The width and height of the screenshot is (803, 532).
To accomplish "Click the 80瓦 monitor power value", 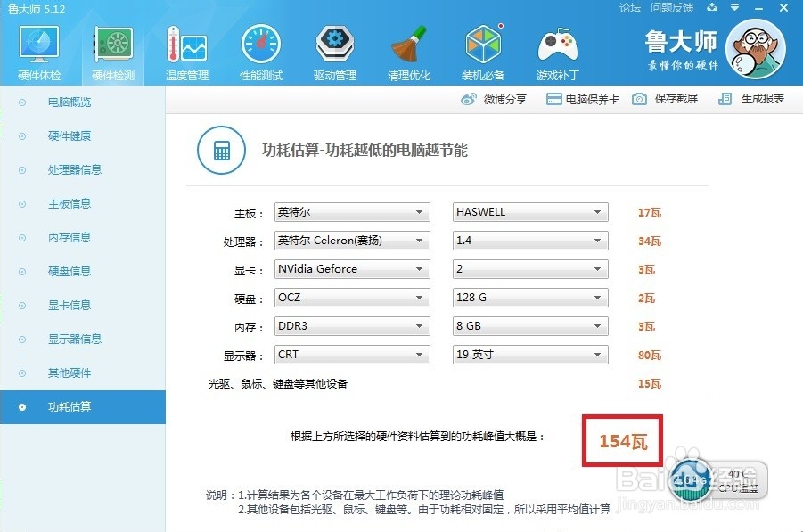I will point(650,355).
